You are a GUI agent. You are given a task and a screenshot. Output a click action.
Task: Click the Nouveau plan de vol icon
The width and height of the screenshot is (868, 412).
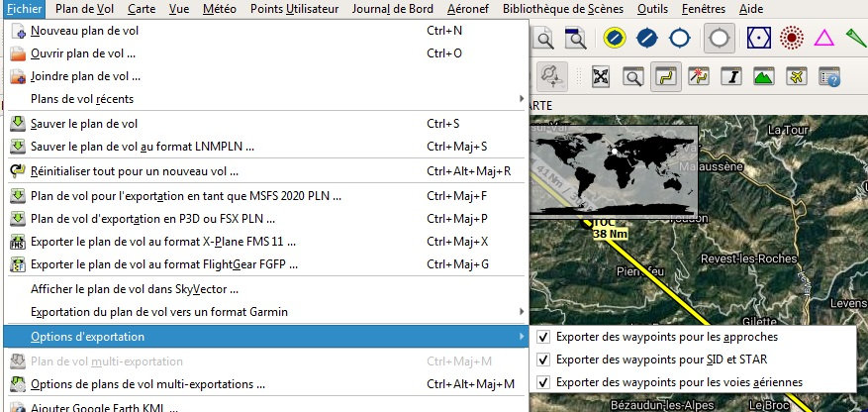coord(18,31)
